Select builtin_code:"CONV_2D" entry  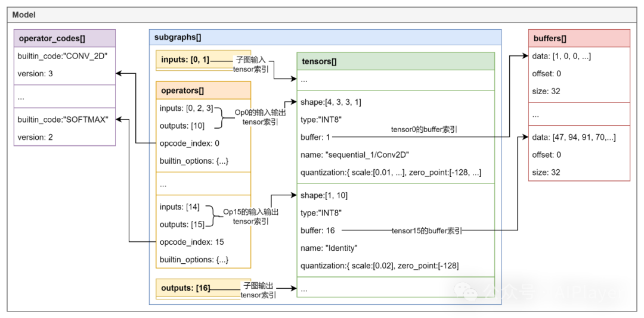63,56
